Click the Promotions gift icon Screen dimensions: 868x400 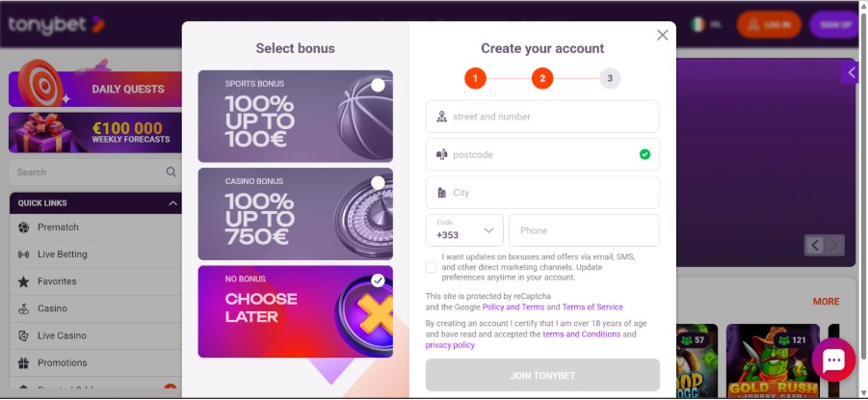tap(23, 362)
